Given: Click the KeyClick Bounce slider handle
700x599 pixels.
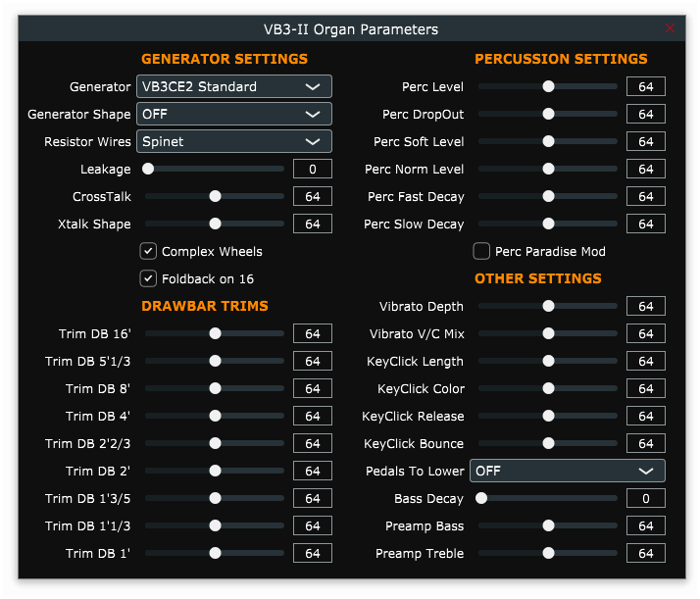Looking at the screenshot, I should click(x=548, y=444).
